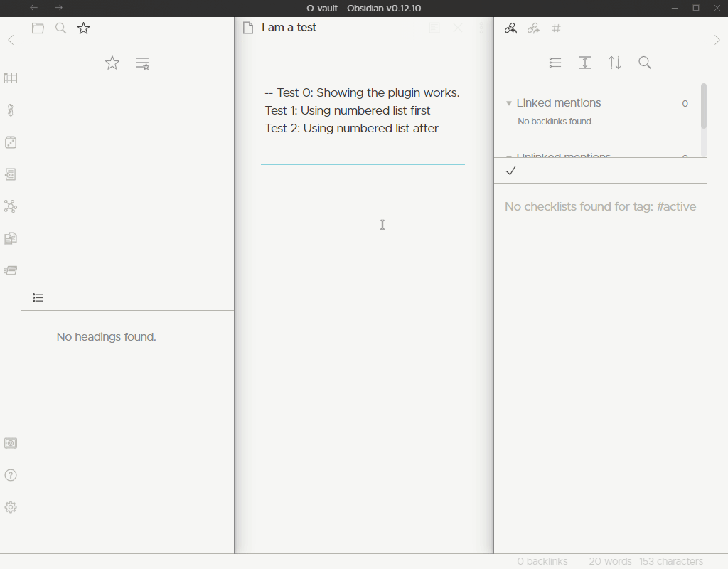Viewport: 728px width, 569px height.
Task: Open quick search with the magnifier icon
Action: tap(60, 28)
